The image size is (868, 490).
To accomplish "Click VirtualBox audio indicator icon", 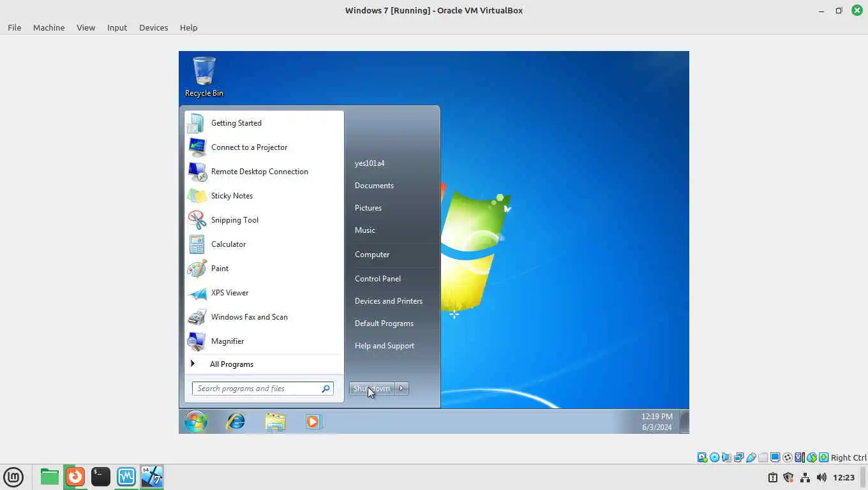I will [726, 457].
